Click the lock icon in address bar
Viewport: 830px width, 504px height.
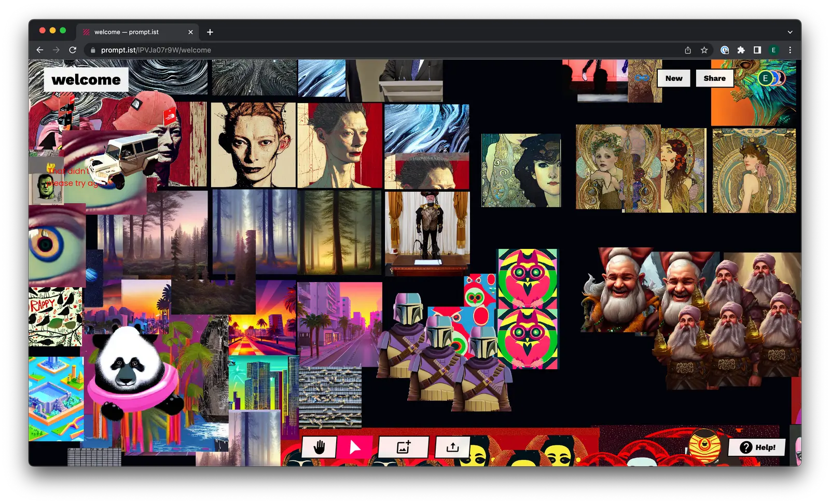tap(93, 50)
